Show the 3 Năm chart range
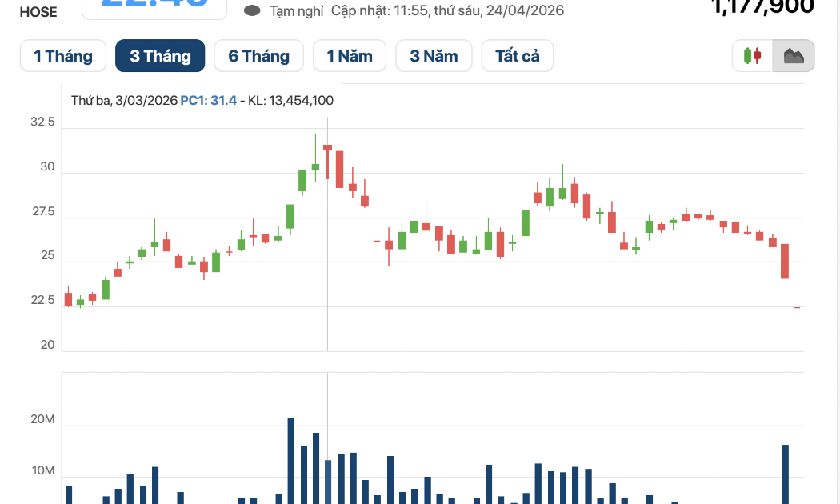The image size is (840, 504). point(434,56)
